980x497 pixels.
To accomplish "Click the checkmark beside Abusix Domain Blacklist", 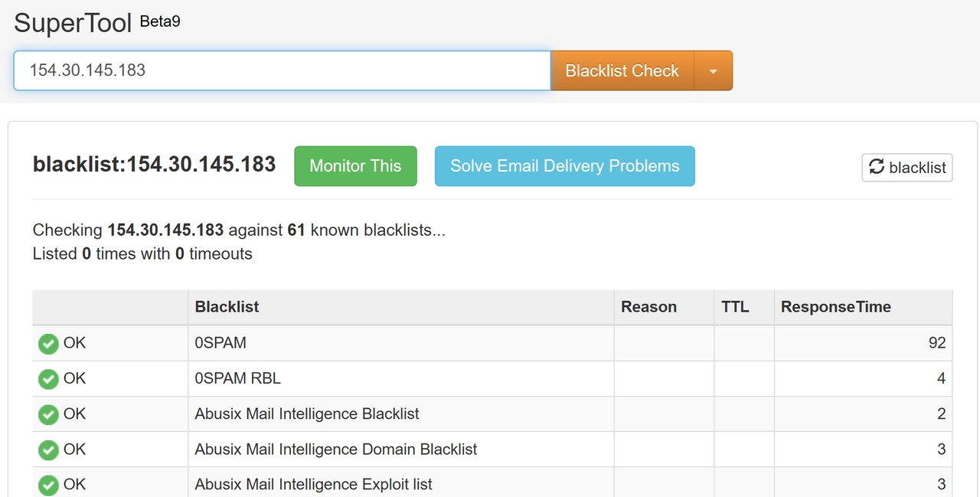I will coord(48,450).
